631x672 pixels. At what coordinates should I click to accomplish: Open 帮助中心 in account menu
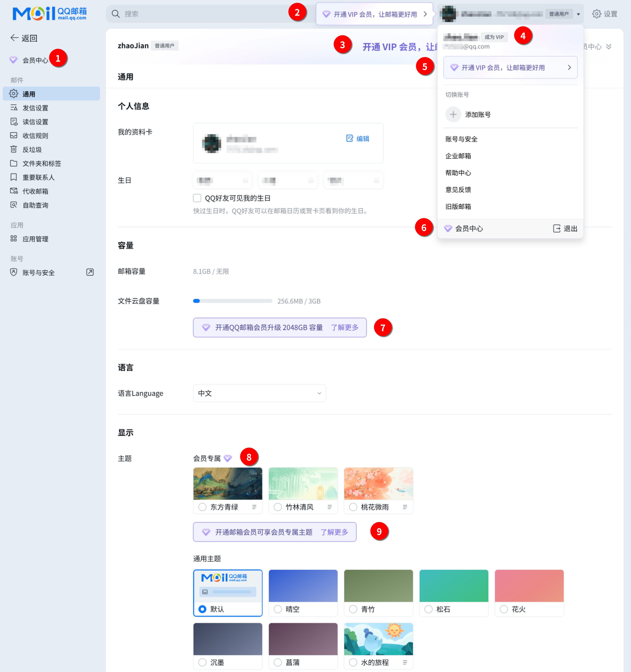click(x=458, y=173)
